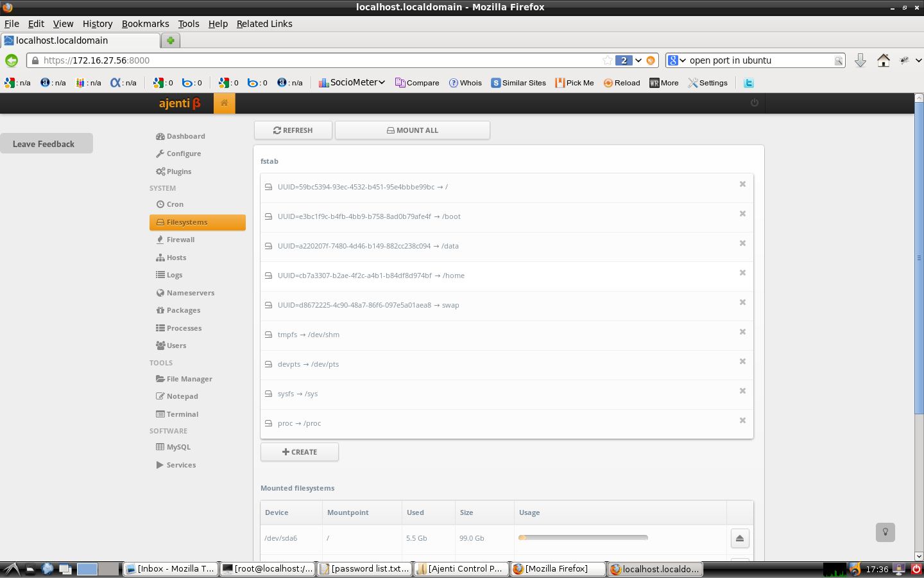This screenshot has width=924, height=578.
Task: Click the lightbulb hint icon
Action: coord(886,532)
